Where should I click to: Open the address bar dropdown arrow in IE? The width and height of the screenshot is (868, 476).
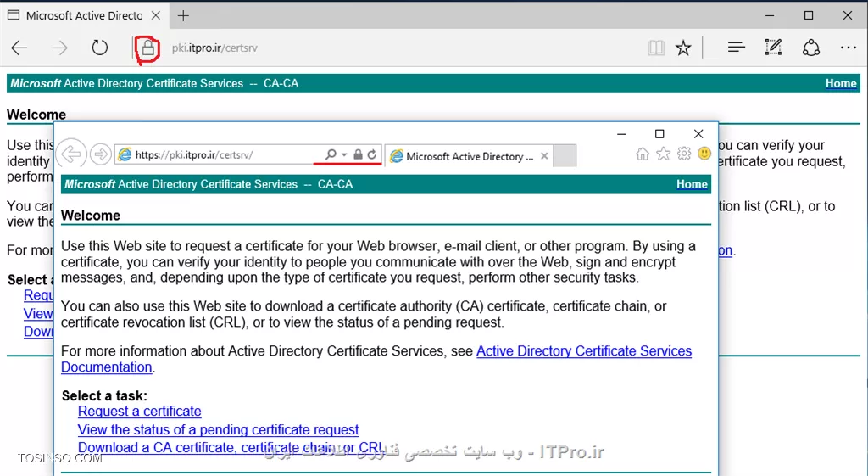[x=344, y=154]
